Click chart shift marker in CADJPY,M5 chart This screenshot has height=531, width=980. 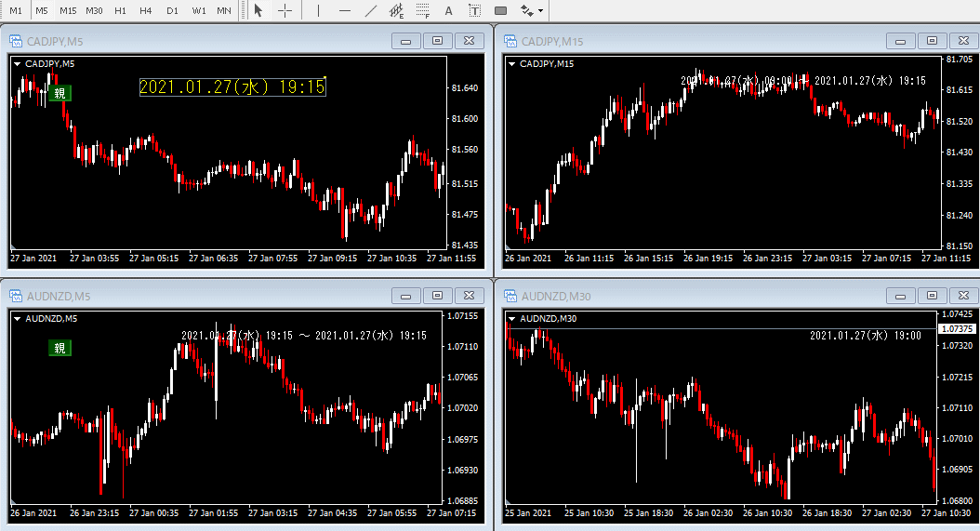click(x=13, y=246)
